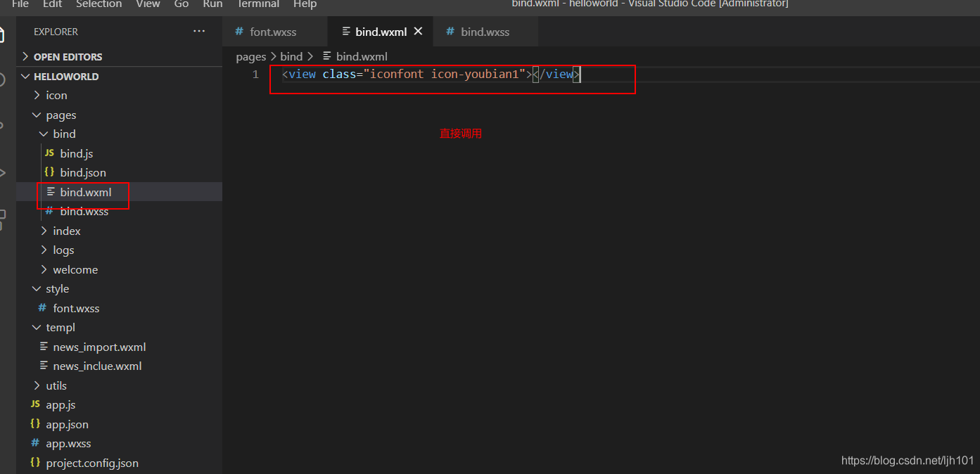The height and width of the screenshot is (474, 980).
Task: Click the braces icon beside bind.json
Action: tap(49, 172)
